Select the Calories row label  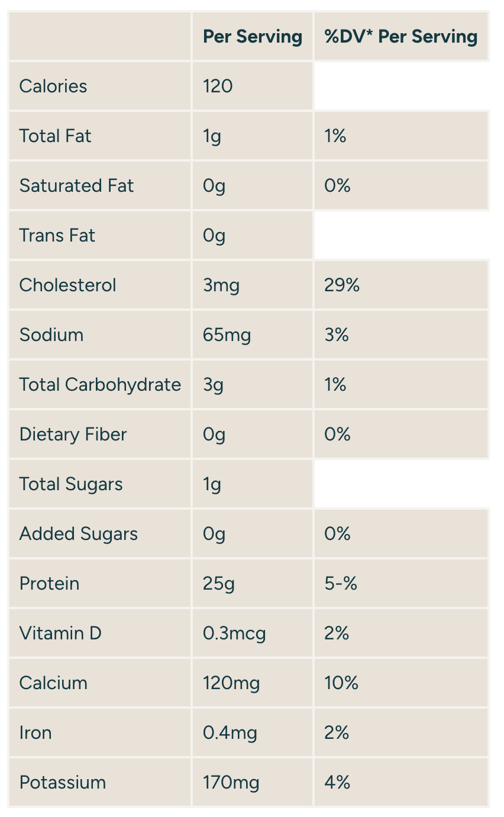click(53, 86)
